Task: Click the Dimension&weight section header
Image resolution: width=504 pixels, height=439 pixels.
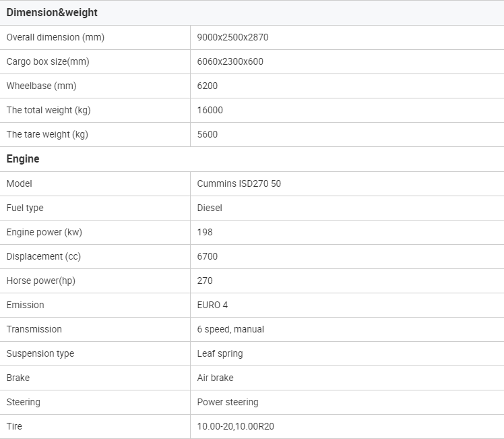Action: pos(52,13)
